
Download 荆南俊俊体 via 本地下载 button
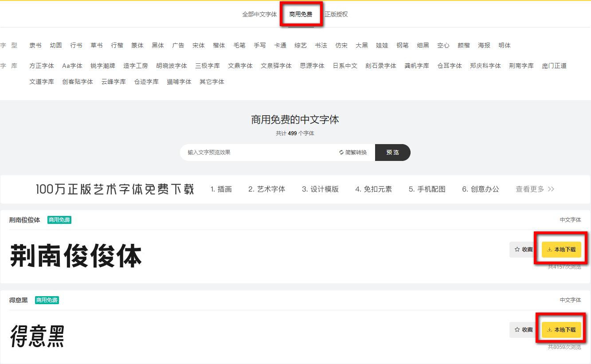coord(561,249)
